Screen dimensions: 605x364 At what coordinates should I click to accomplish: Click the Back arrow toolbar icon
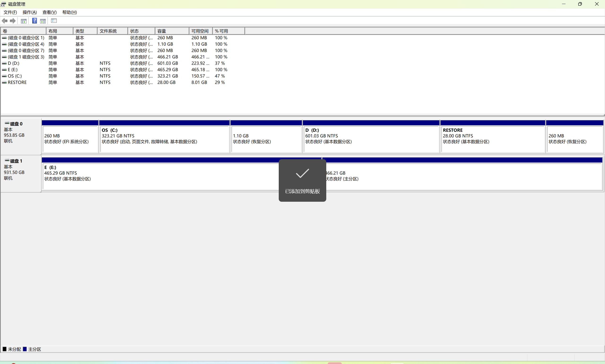pyautogui.click(x=4, y=21)
